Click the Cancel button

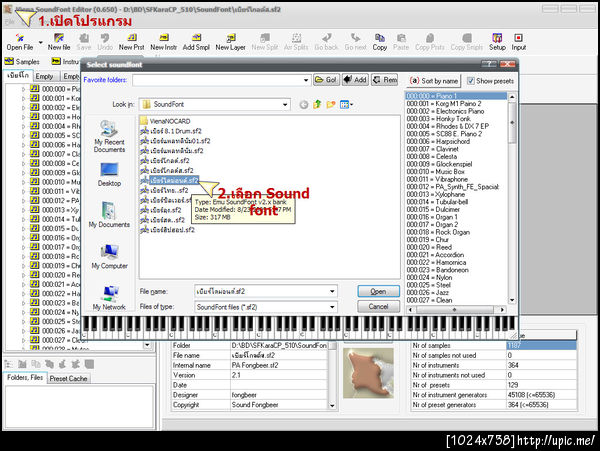(x=378, y=307)
